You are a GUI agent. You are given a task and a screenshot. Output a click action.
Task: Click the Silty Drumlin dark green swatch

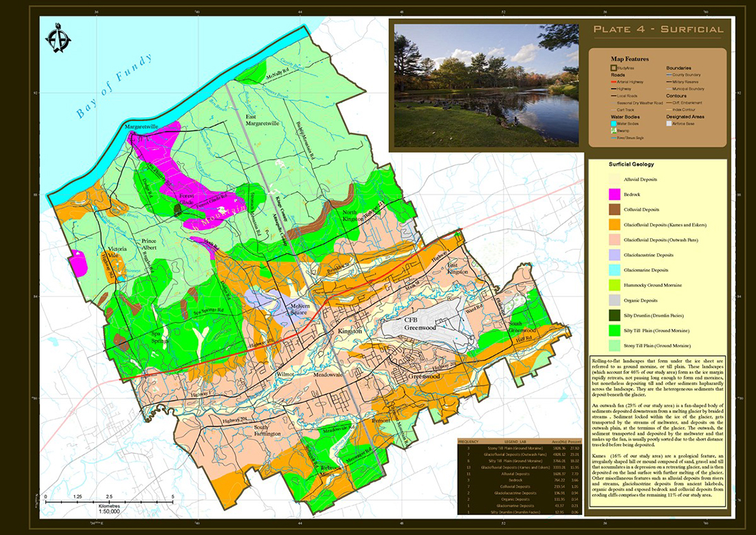614,316
